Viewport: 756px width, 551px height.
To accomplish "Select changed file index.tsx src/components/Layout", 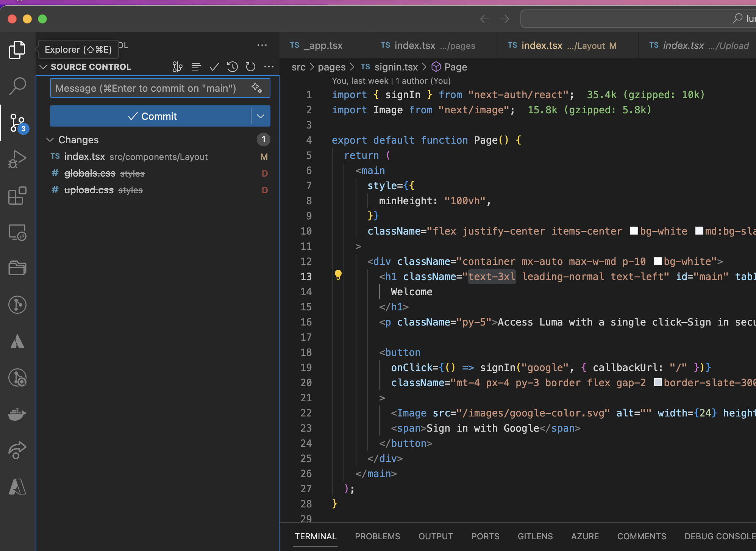I will [x=158, y=157].
